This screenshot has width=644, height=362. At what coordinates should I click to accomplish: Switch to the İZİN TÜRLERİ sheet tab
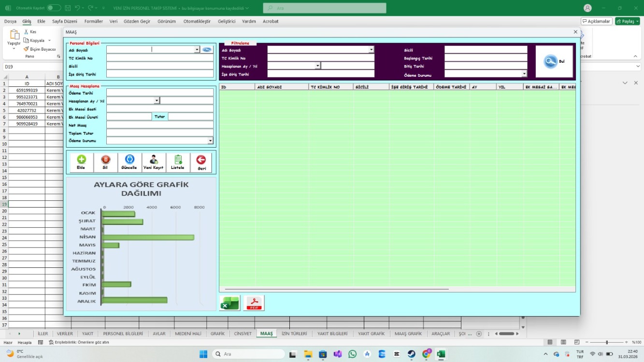click(x=294, y=334)
